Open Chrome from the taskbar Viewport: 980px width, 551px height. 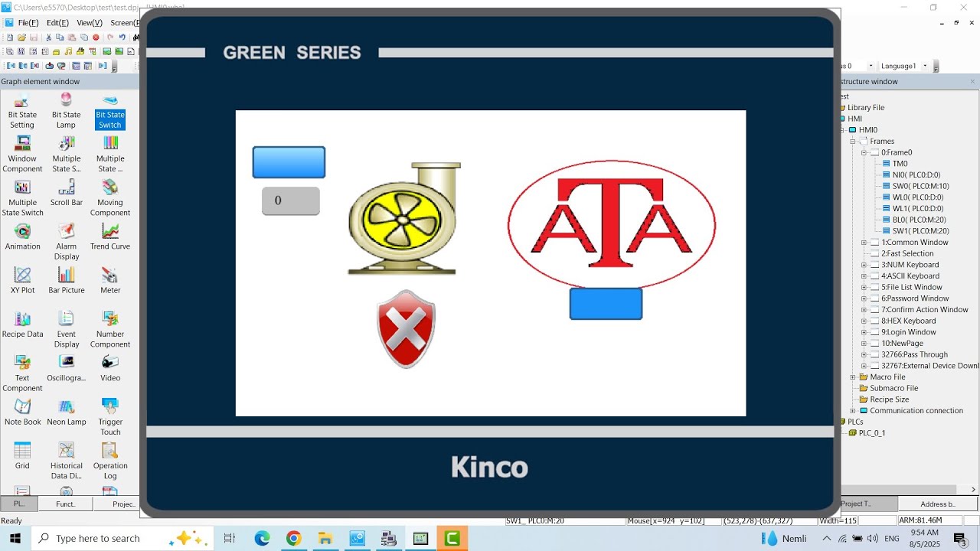tap(294, 539)
